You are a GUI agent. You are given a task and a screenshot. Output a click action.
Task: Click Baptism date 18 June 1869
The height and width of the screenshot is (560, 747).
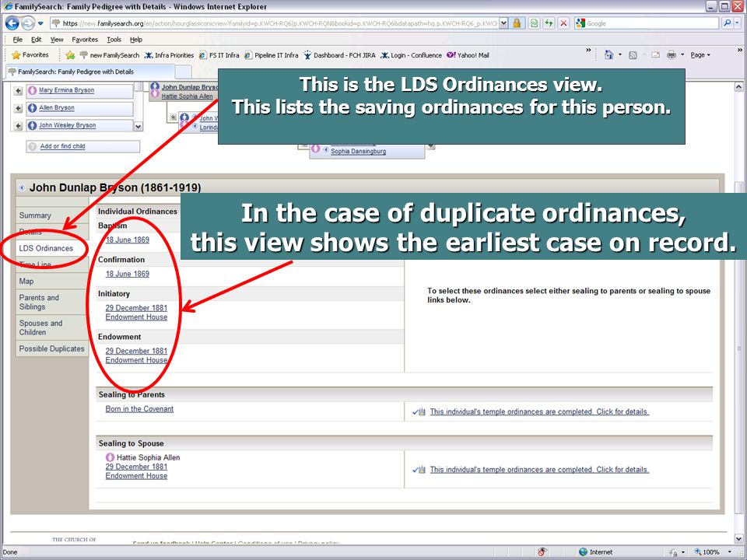click(127, 240)
